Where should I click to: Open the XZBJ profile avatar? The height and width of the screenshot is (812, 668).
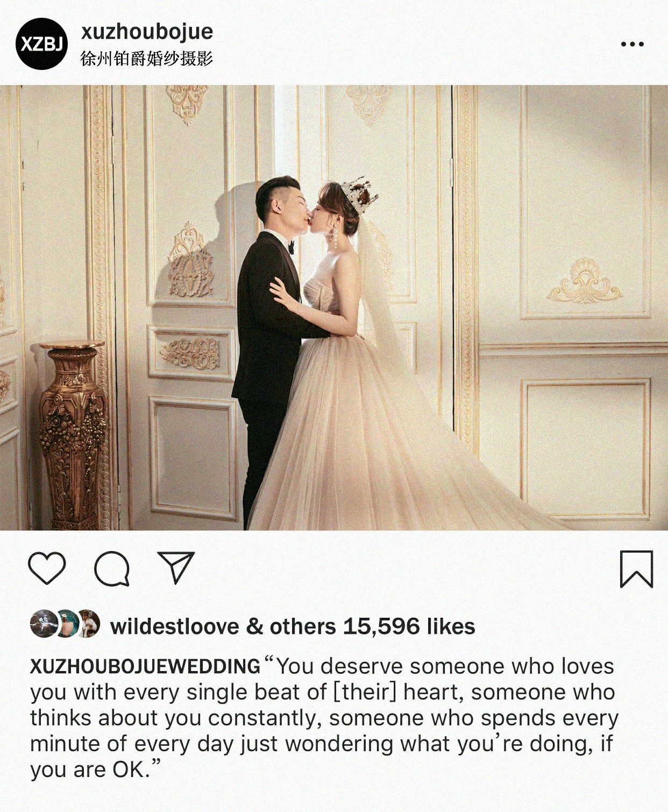pos(42,44)
